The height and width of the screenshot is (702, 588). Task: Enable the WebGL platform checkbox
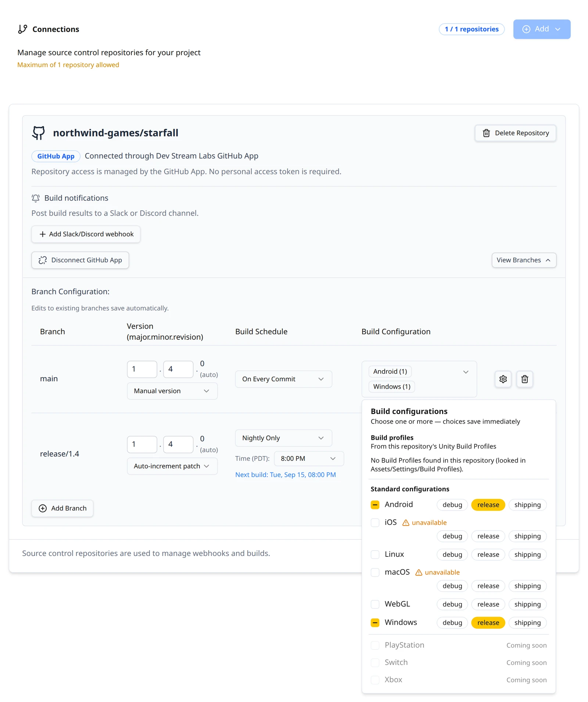375,604
